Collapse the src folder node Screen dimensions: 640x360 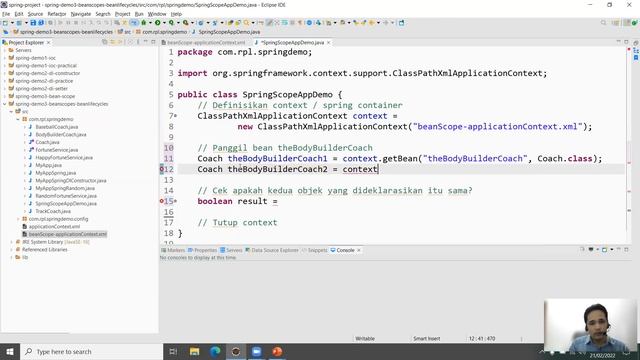click(x=11, y=111)
